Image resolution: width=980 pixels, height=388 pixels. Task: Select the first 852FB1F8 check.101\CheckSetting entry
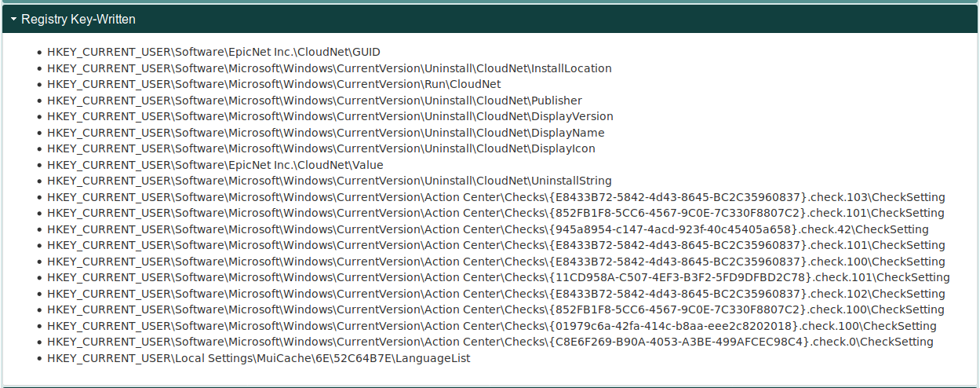coord(496,213)
